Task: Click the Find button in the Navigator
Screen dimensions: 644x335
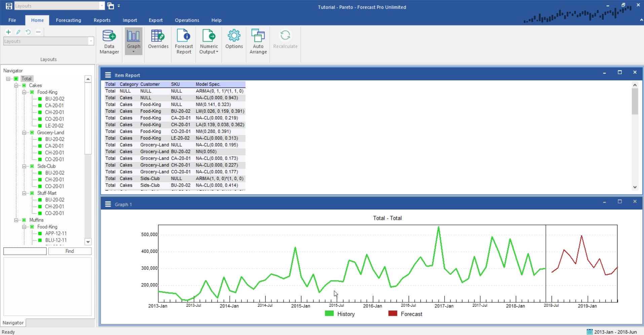Action: tap(69, 251)
